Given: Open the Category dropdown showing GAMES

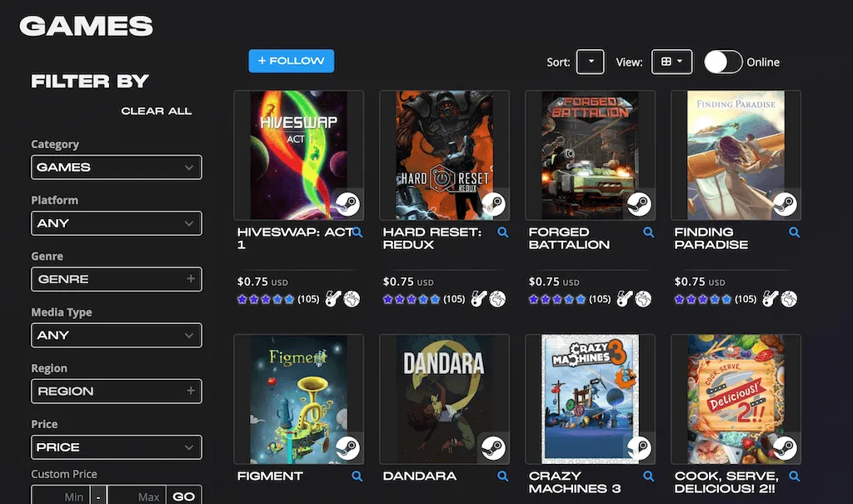Looking at the screenshot, I should 116,167.
